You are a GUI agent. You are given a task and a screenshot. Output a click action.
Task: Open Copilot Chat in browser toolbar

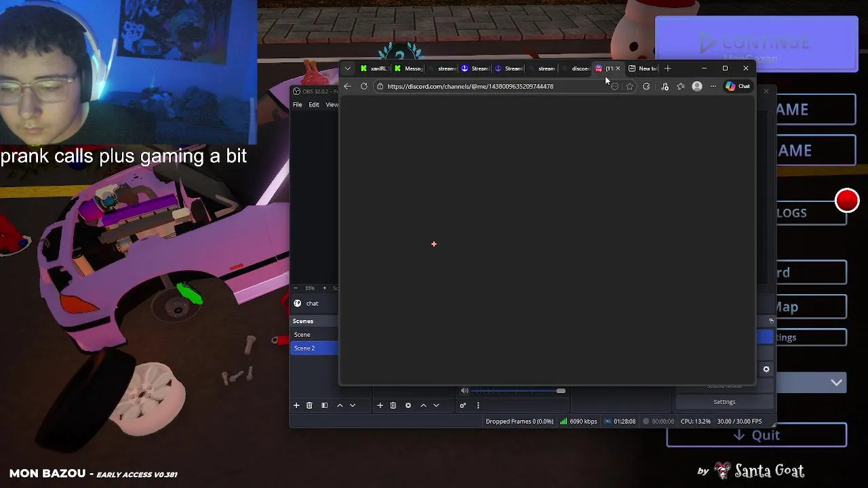coord(737,86)
